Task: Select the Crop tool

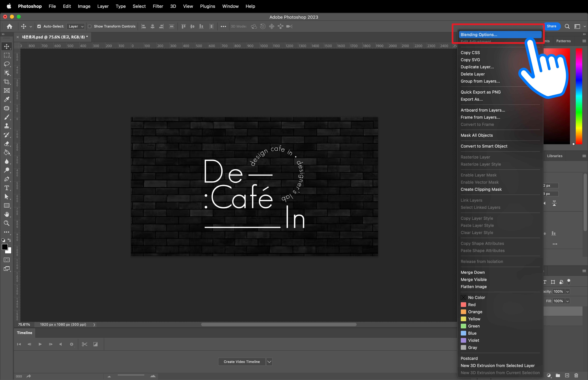Action: click(x=7, y=82)
